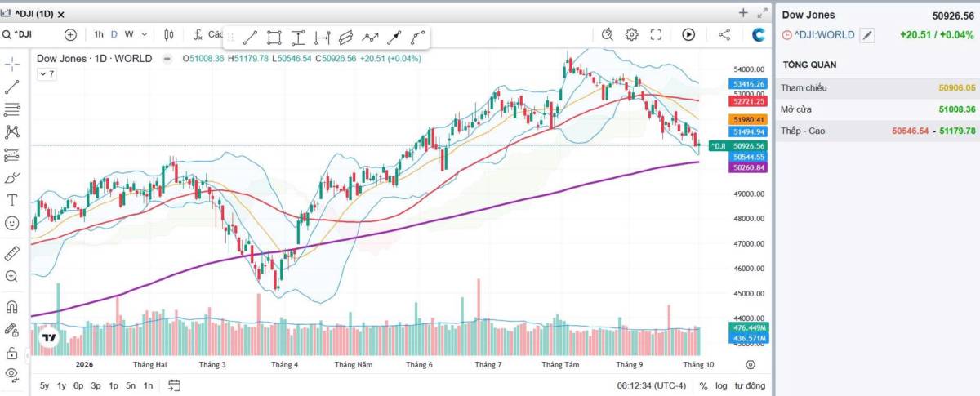
Task: Pick the parallel channel tool in floating toolbar
Action: (x=346, y=37)
